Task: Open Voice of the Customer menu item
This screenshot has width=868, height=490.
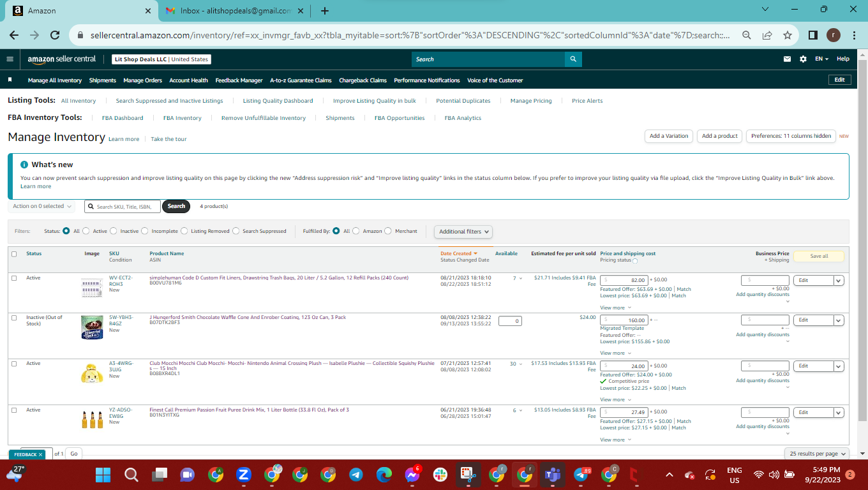Action: click(495, 80)
